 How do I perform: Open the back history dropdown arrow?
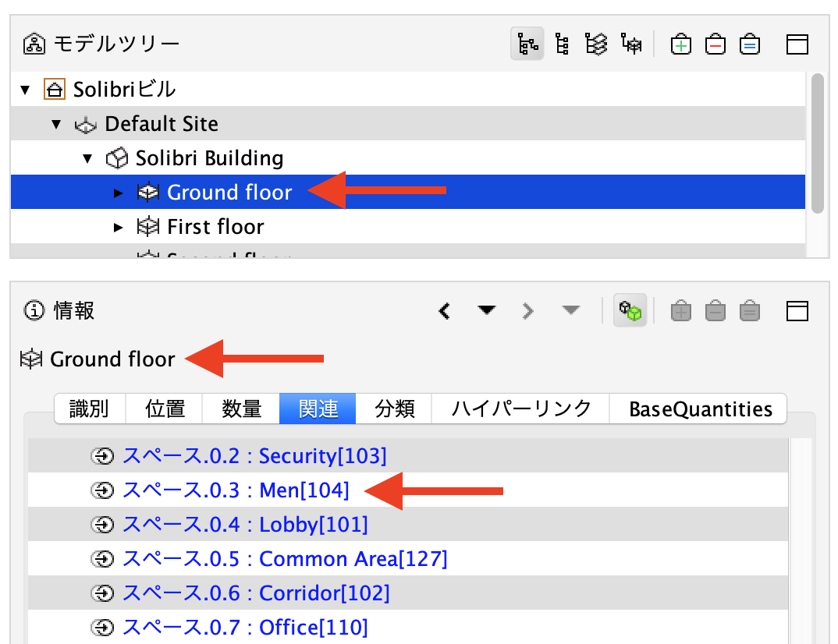click(486, 310)
